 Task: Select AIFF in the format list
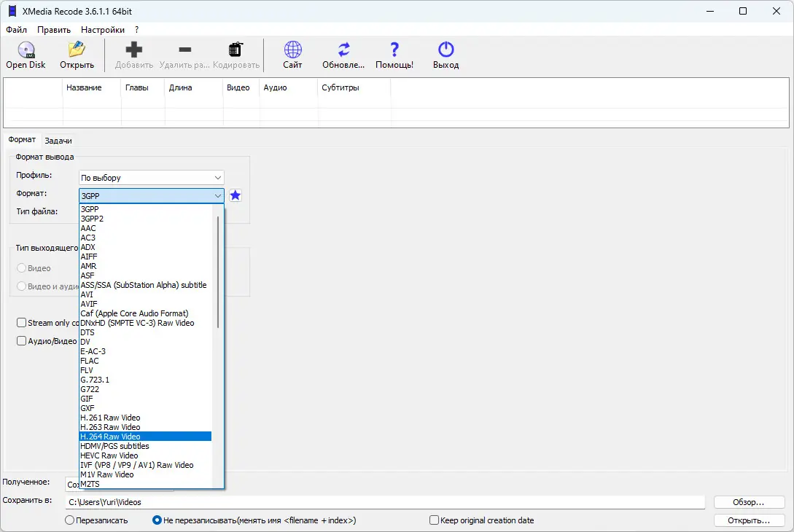[145, 257]
